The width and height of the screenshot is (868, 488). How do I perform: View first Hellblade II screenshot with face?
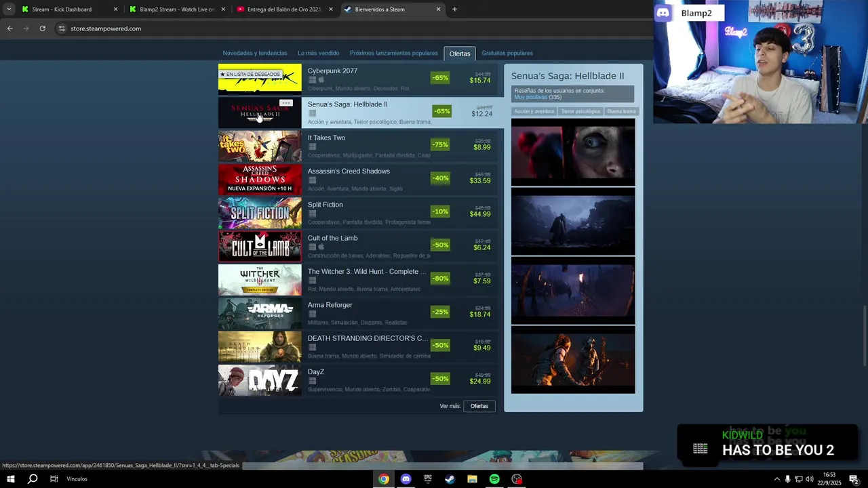pyautogui.click(x=573, y=153)
